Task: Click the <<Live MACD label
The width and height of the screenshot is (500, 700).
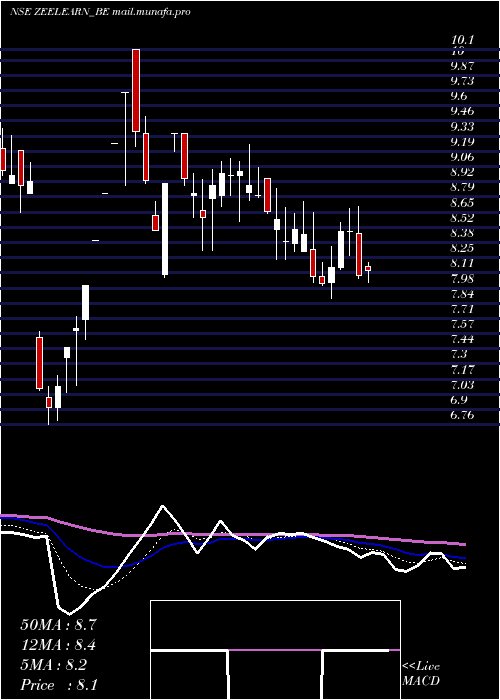Action: tap(421, 674)
